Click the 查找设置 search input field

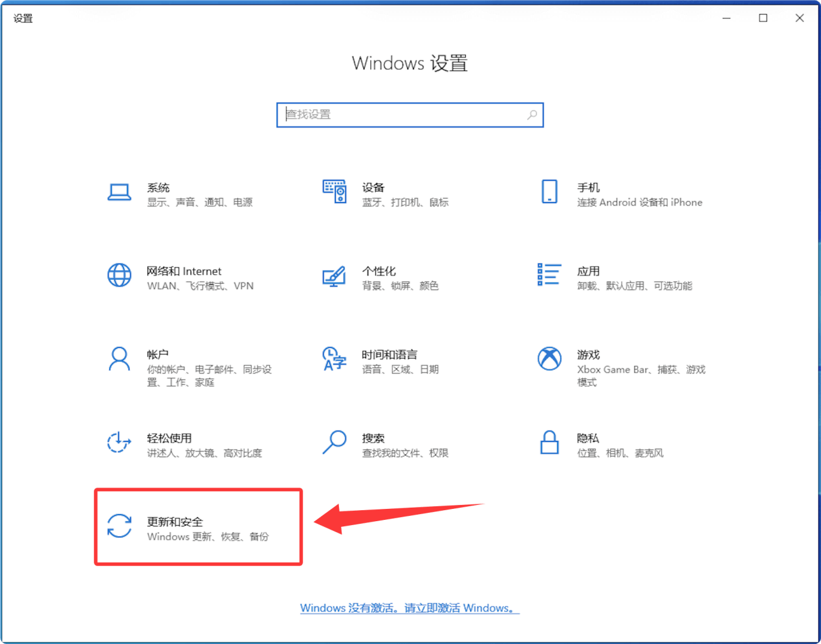388,114
